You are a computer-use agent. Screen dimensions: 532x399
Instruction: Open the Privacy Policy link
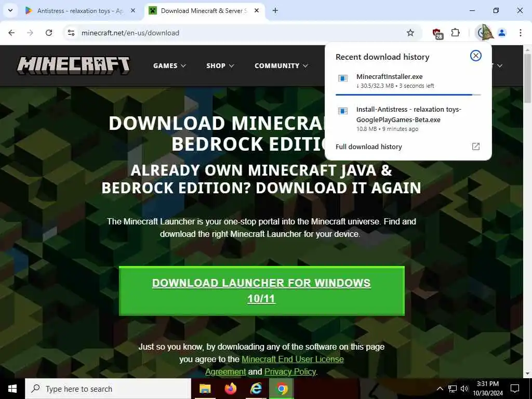pyautogui.click(x=290, y=372)
